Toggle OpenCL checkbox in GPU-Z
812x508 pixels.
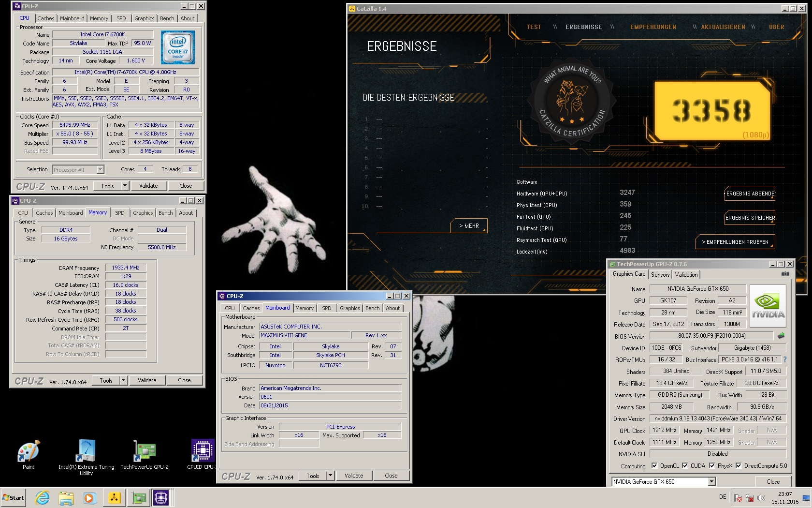tap(654, 465)
